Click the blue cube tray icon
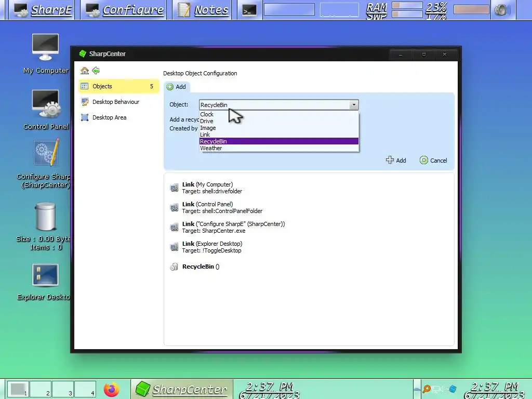The width and height of the screenshot is (532, 399). [453, 389]
